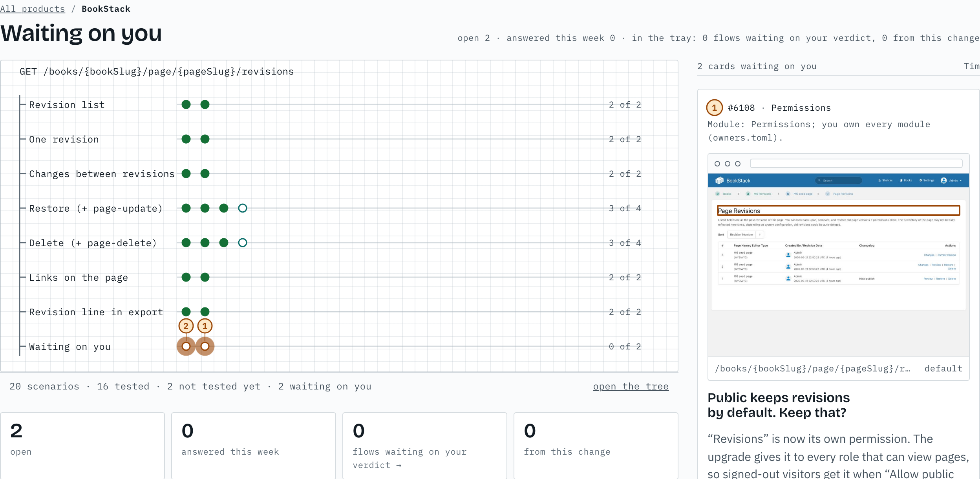Click first green dot in Links on the page row
The width and height of the screenshot is (980, 479).
coord(186,277)
